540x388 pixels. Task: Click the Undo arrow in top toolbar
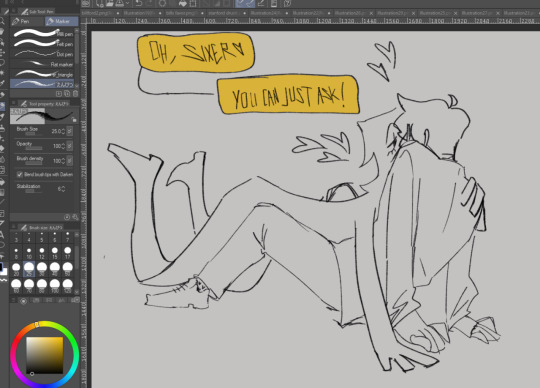[x=138, y=3]
